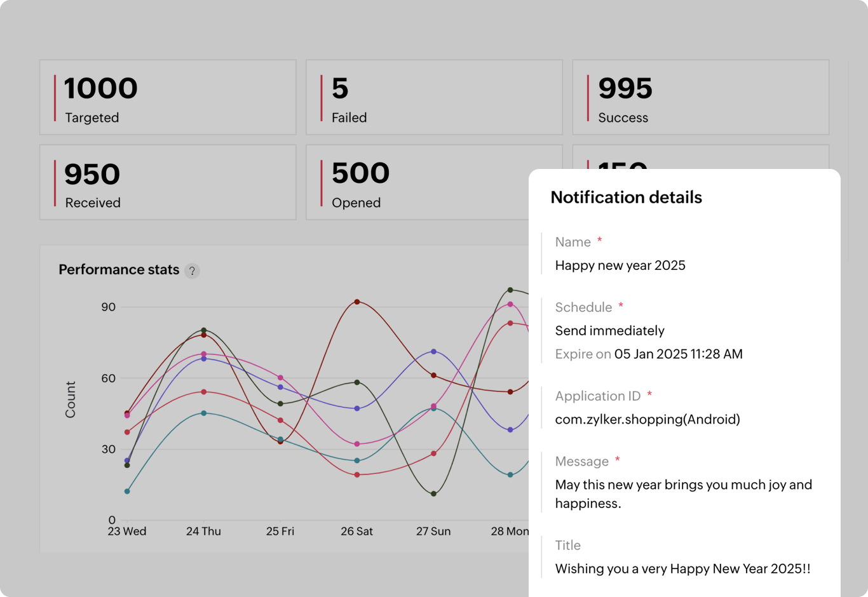Click the Notification details panel header
868x597 pixels.
pos(626,198)
